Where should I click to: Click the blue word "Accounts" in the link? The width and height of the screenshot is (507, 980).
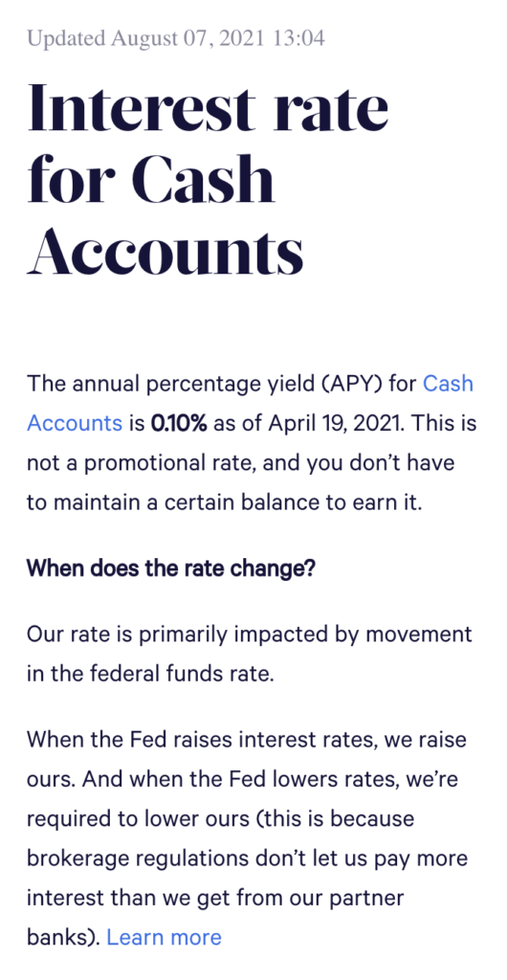[x=75, y=423]
